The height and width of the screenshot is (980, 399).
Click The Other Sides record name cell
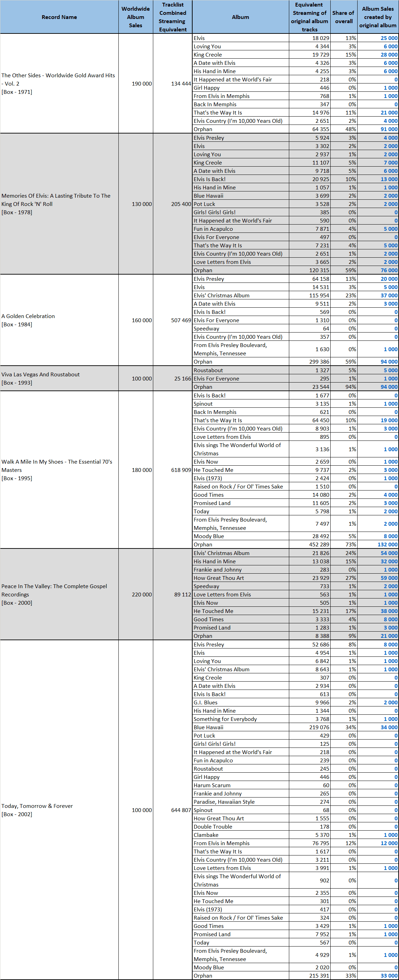point(59,84)
